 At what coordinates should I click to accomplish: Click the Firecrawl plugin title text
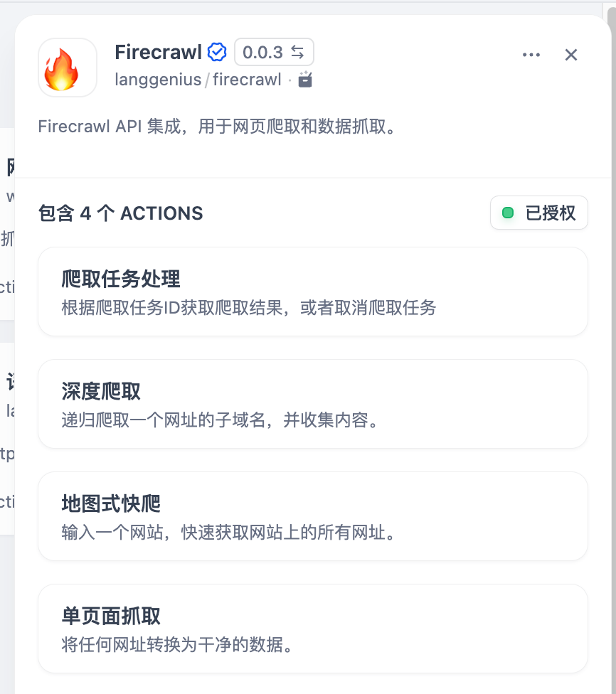pyautogui.click(x=158, y=52)
